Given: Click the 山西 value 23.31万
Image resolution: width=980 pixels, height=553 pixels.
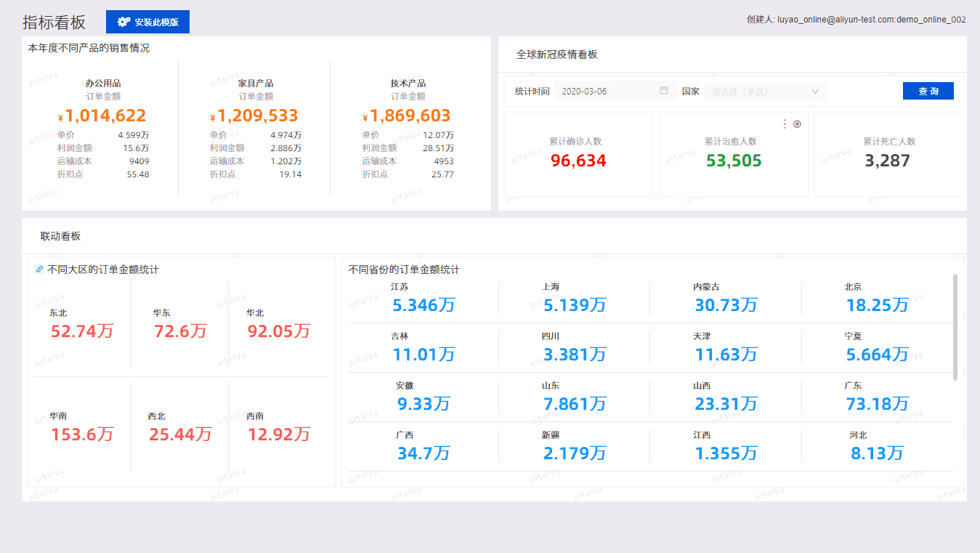Looking at the screenshot, I should [x=726, y=404].
